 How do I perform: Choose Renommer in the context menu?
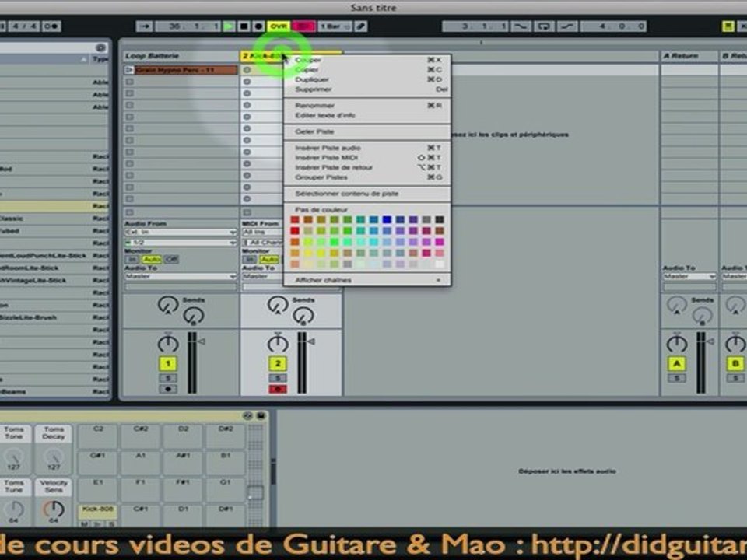368,106
